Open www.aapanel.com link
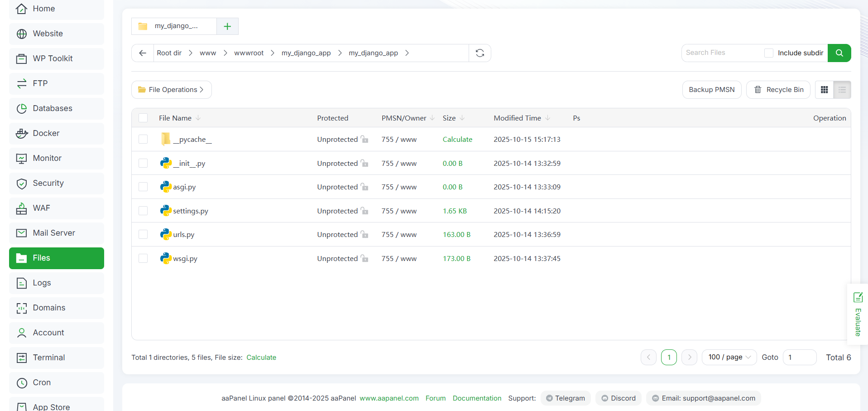The height and width of the screenshot is (411, 868). coord(389,398)
